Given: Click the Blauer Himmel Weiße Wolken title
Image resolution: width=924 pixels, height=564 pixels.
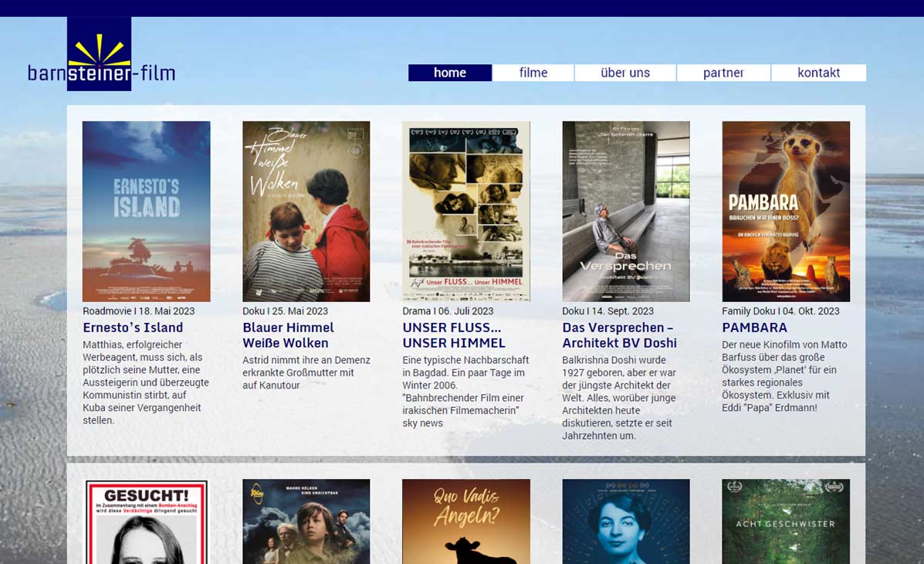Looking at the screenshot, I should pos(288,335).
